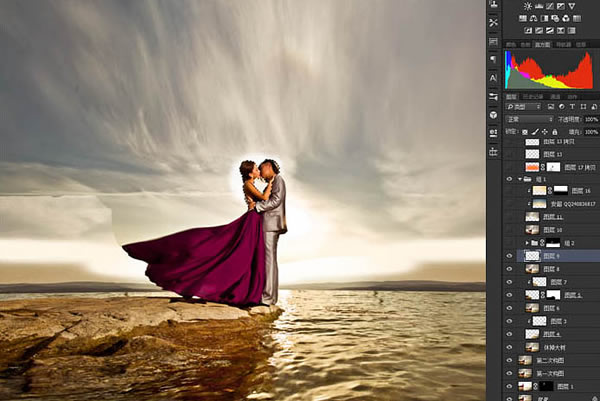Open the Paragraph panel icon in dock
This screenshot has height=401, width=600.
pyautogui.click(x=493, y=59)
